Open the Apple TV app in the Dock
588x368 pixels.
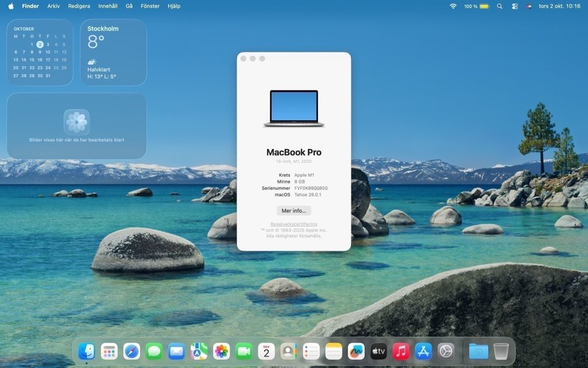(x=378, y=351)
